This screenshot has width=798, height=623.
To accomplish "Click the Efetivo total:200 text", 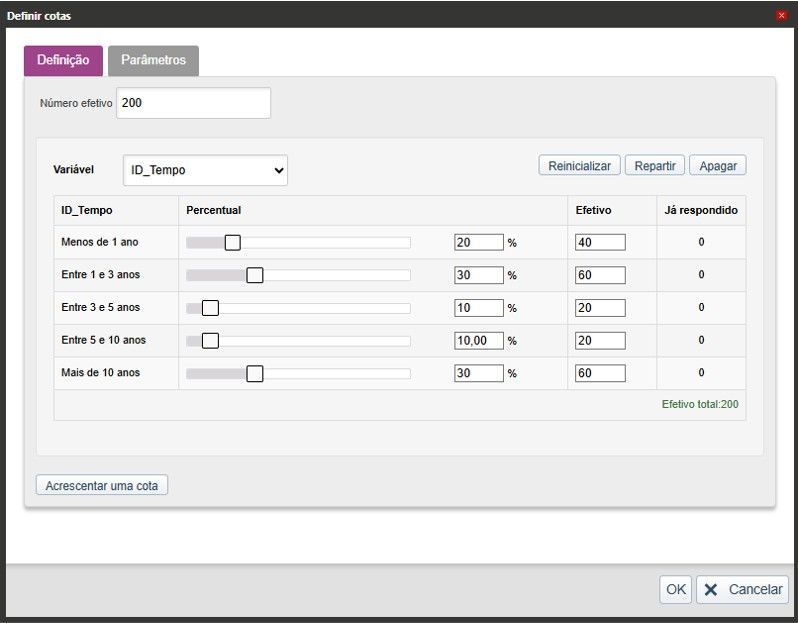I will [x=700, y=405].
